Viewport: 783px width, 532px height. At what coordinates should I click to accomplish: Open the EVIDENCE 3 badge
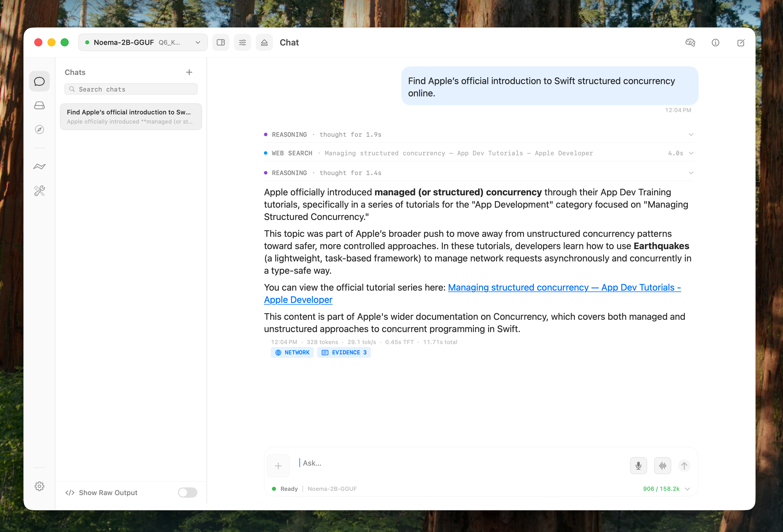[x=344, y=352]
